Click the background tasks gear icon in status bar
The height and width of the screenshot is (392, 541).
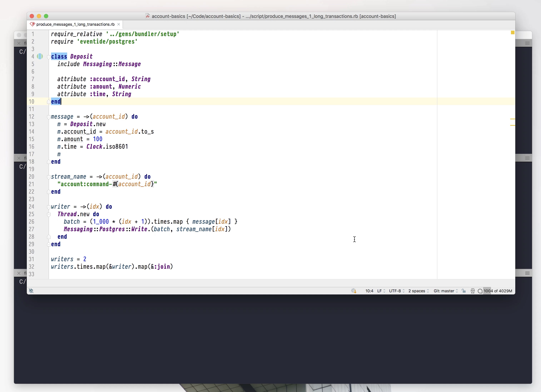[x=354, y=291]
